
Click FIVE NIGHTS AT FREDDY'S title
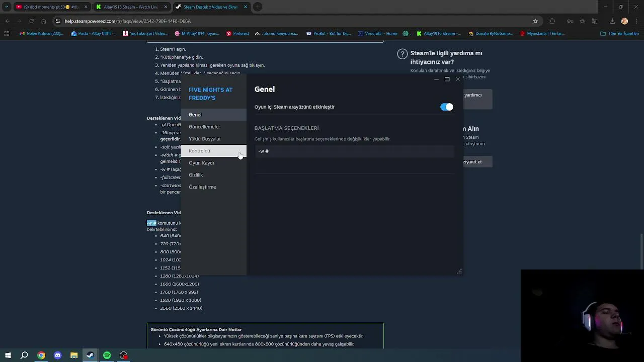point(211,94)
